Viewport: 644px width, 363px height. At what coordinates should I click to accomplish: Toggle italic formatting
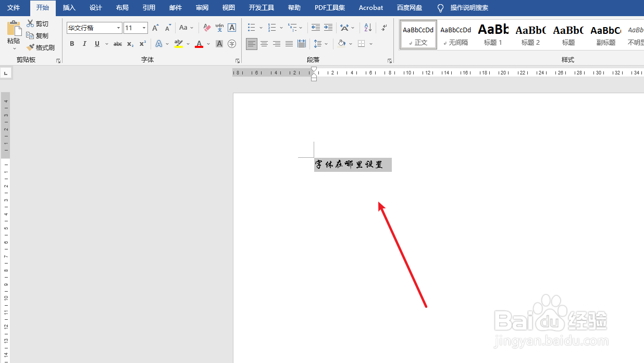(84, 44)
